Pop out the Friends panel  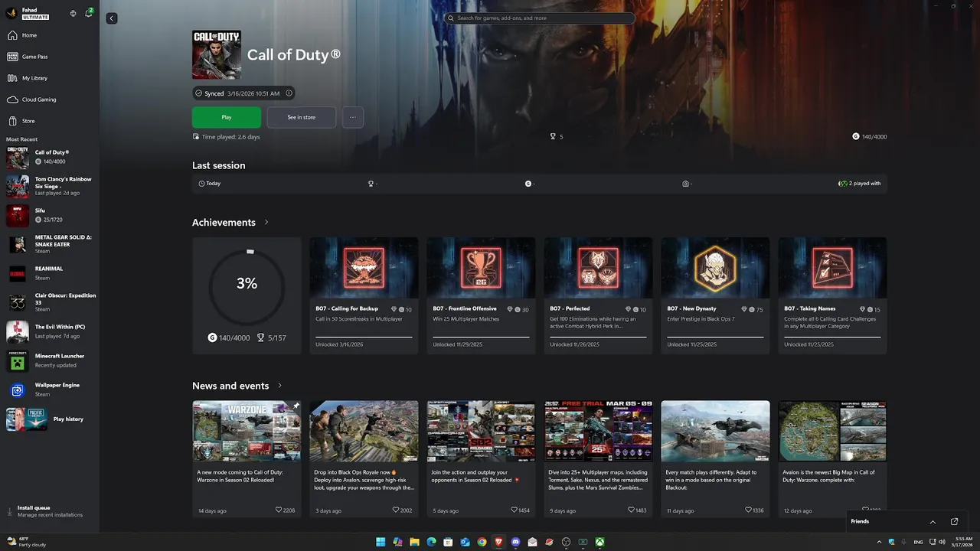(x=954, y=522)
